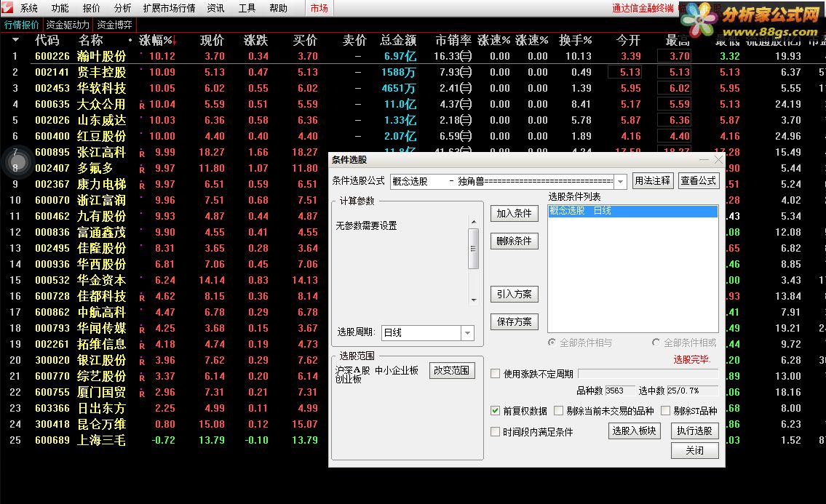Click the 执行选股 button
The width and height of the screenshot is (826, 504).
(694, 431)
